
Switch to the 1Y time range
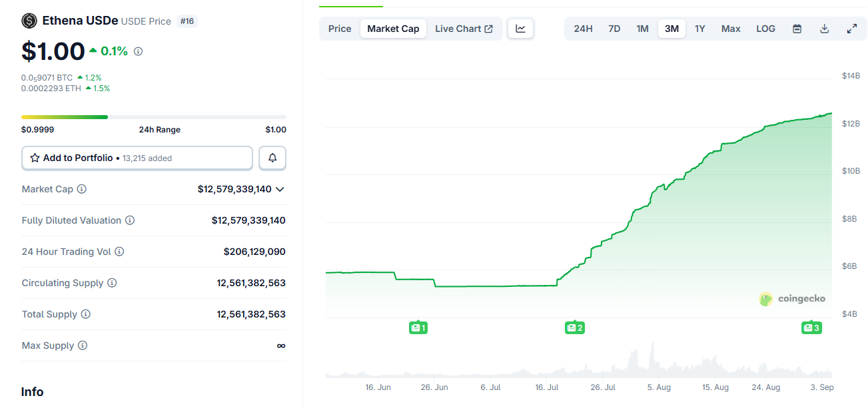(x=699, y=29)
